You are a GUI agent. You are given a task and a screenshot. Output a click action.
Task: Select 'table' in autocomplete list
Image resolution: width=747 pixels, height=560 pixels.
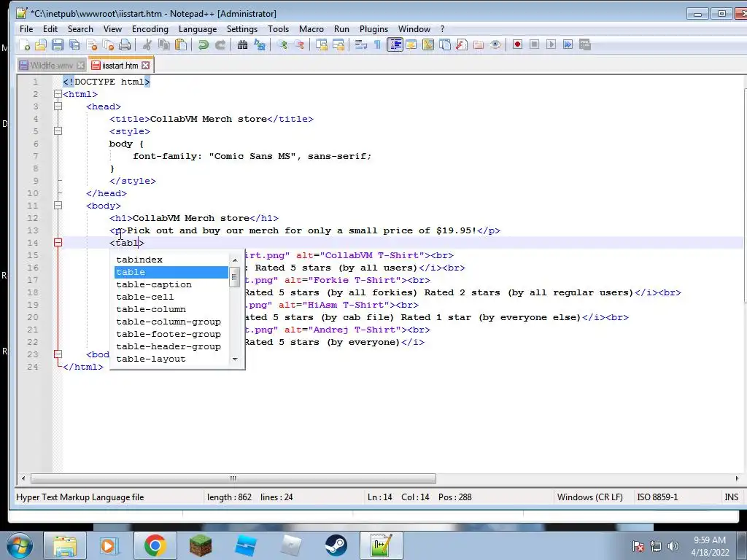coord(171,272)
